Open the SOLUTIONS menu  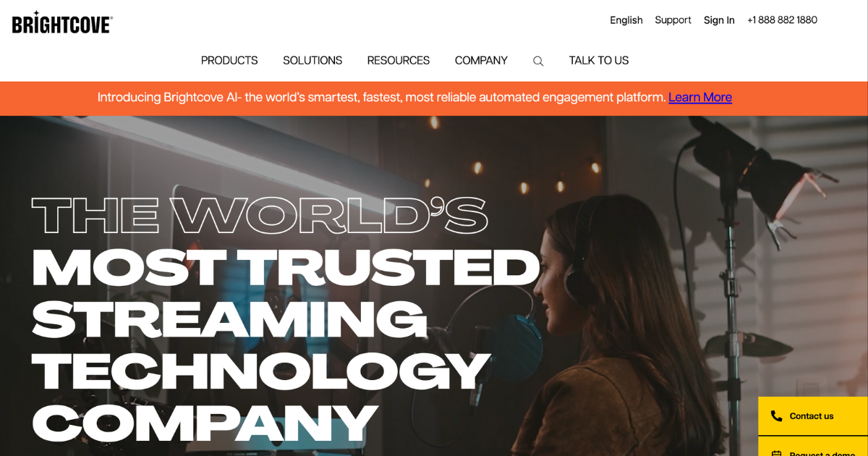[312, 61]
